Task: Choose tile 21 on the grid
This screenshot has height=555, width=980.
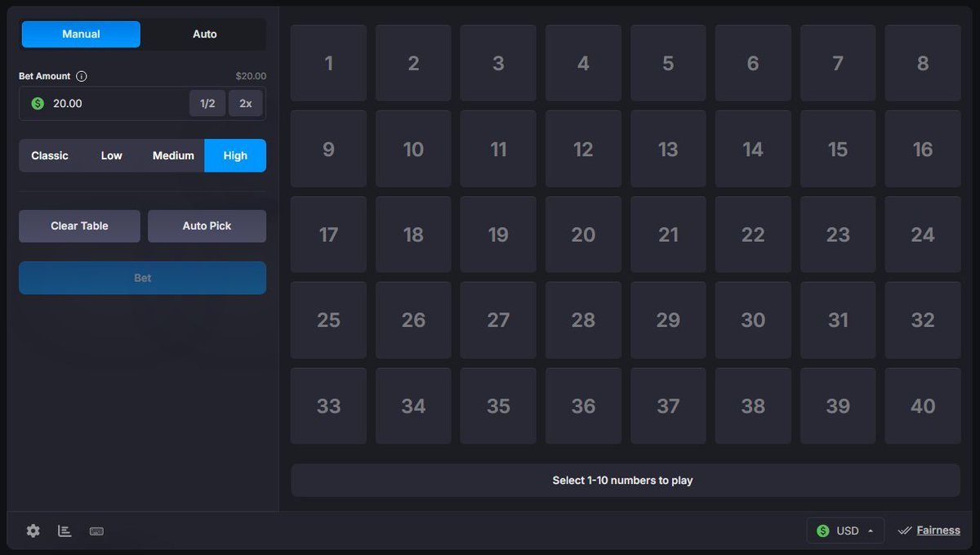Action: point(668,235)
